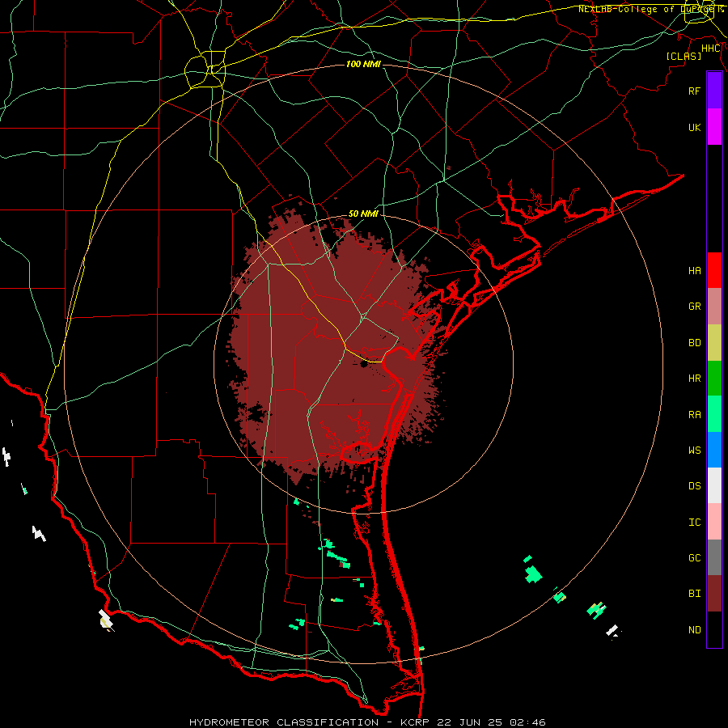728x728 pixels.
Task: Click the RA legend label
Action: (x=694, y=415)
